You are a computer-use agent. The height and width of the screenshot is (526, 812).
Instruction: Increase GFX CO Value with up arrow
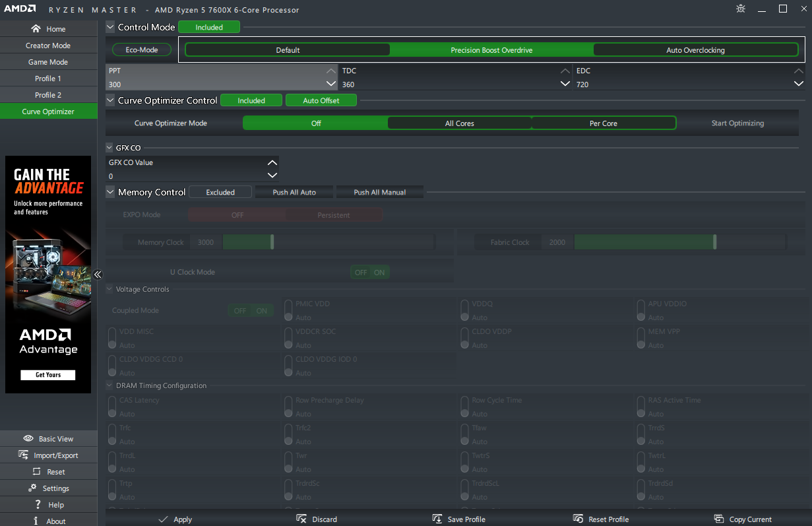[x=272, y=162]
